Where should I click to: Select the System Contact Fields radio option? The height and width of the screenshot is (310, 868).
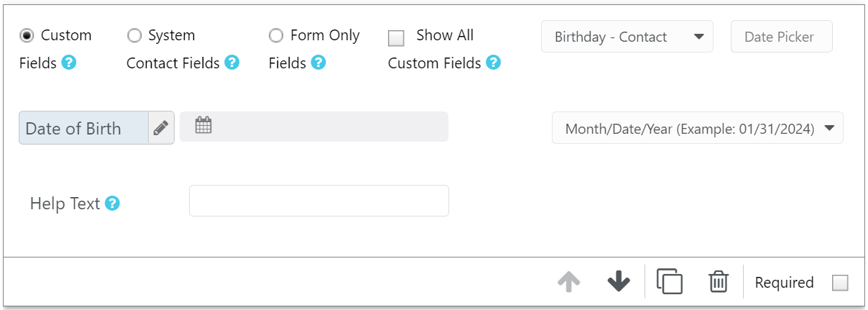pyautogui.click(x=134, y=35)
